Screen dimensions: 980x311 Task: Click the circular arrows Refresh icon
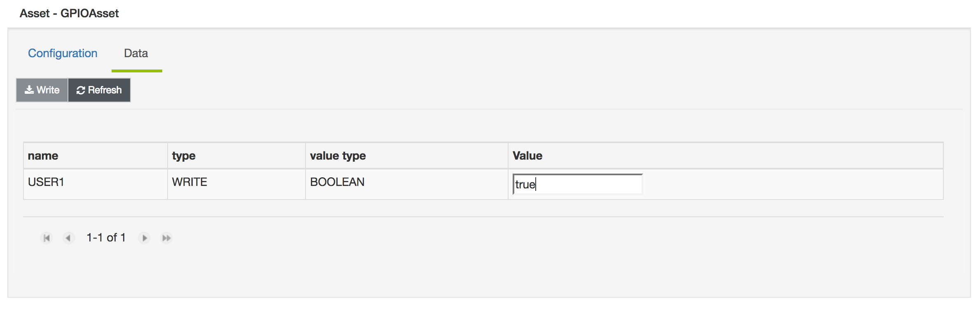coord(81,90)
